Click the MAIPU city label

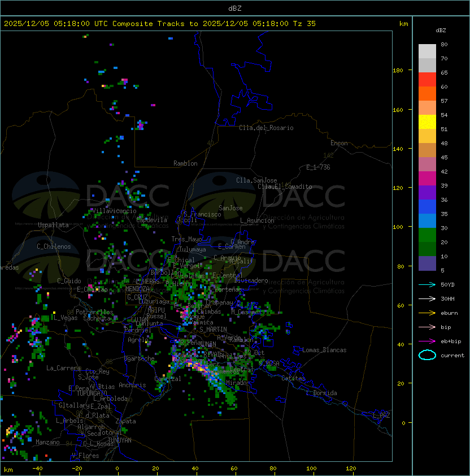click(x=156, y=310)
